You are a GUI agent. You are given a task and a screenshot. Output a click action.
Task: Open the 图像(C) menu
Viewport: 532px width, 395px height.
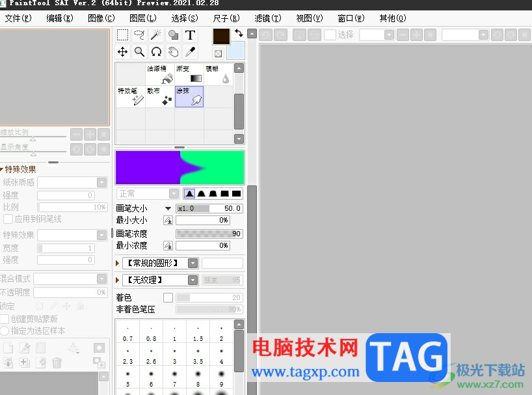(101, 18)
